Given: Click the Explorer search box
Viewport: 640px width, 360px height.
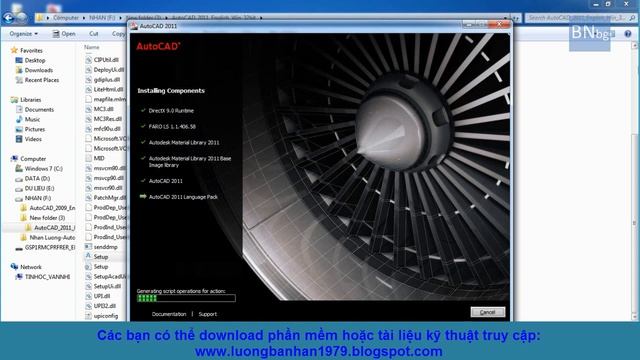Looking at the screenshot, I should [x=580, y=18].
